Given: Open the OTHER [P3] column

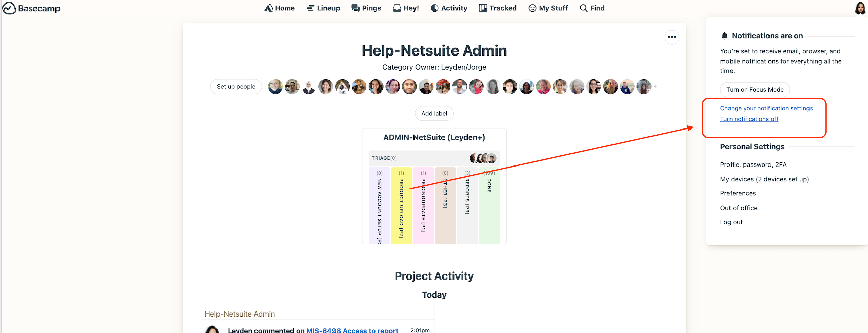Looking at the screenshot, I should tap(445, 206).
